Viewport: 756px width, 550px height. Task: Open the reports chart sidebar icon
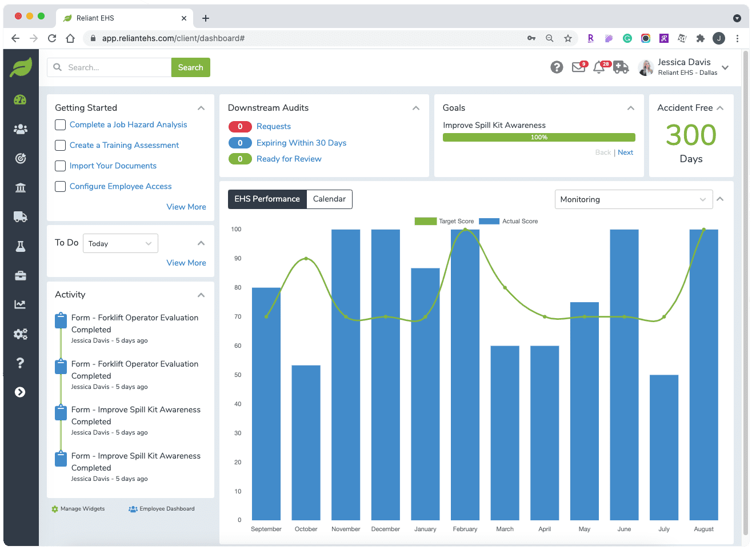pos(20,304)
